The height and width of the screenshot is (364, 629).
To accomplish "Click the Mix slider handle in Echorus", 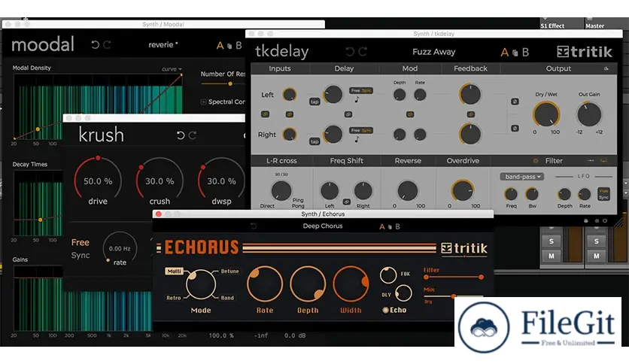I will 453,296.
